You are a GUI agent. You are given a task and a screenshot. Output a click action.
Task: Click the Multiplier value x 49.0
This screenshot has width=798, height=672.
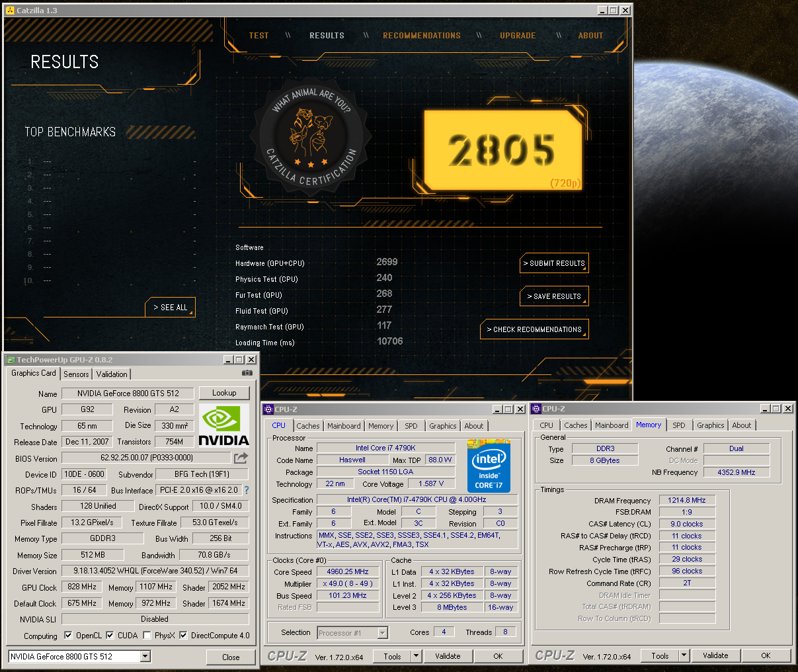pyautogui.click(x=348, y=583)
